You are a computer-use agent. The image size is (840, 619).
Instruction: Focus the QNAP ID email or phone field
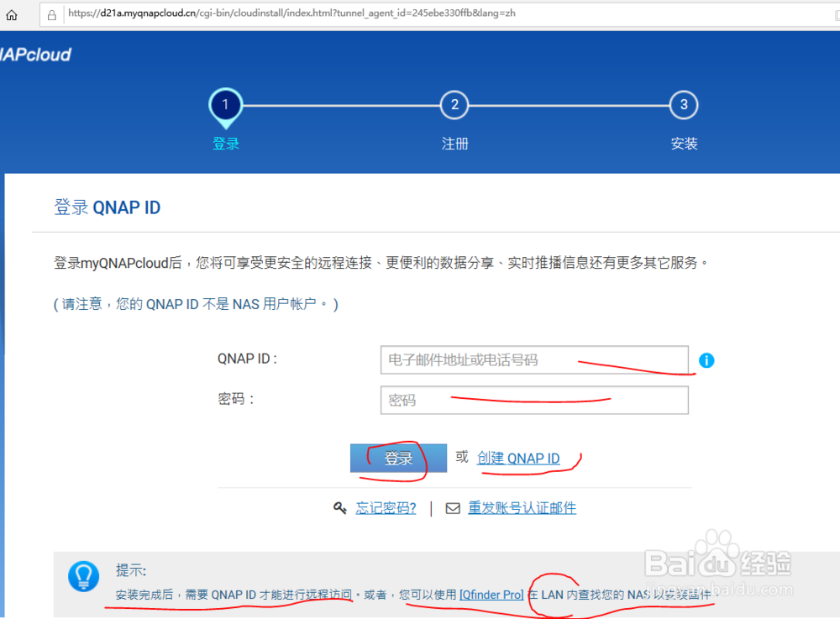pos(534,359)
